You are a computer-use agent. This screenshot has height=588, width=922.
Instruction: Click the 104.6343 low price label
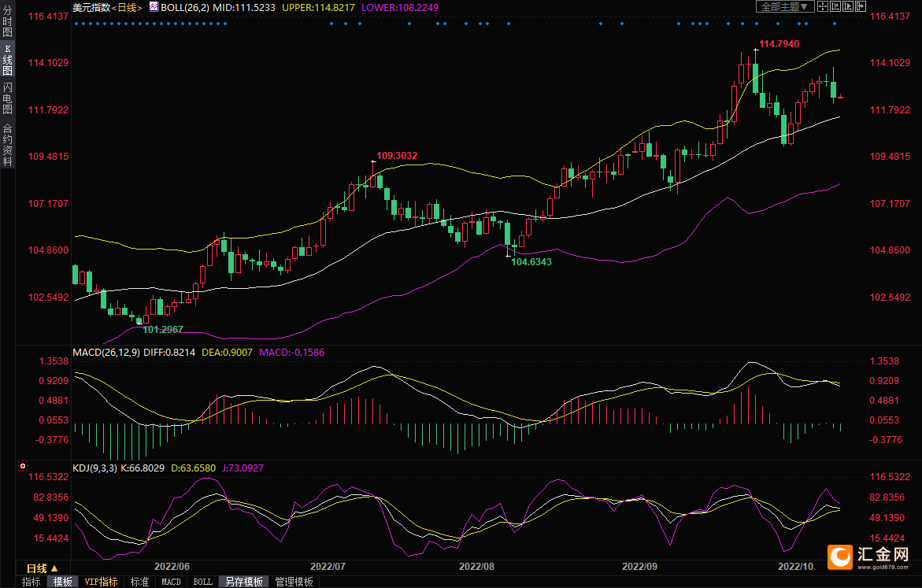tap(531, 261)
